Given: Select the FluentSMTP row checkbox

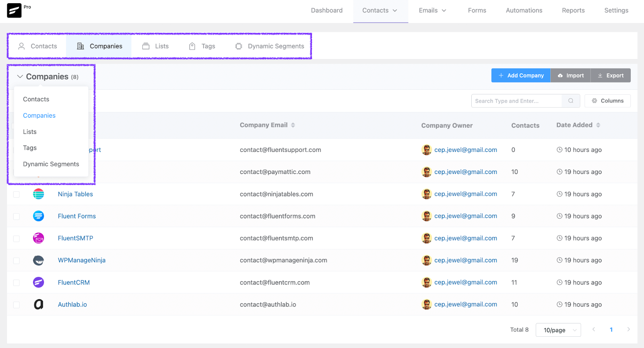Looking at the screenshot, I should pos(17,239).
